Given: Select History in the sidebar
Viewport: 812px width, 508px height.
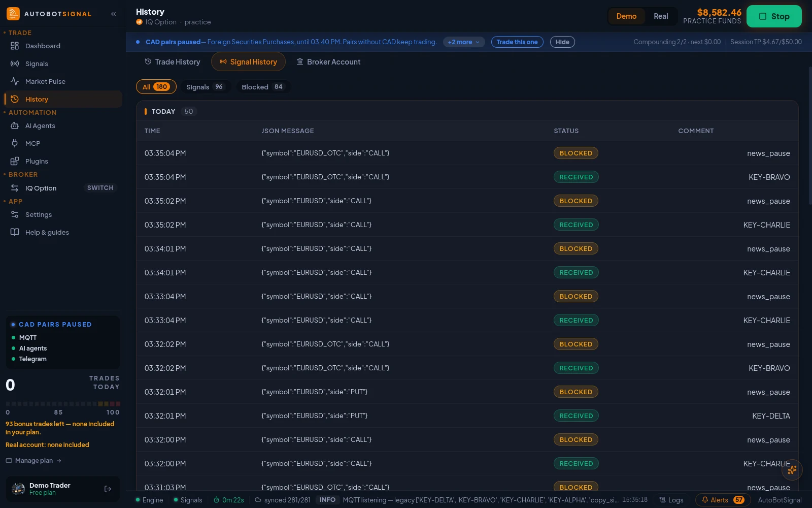Looking at the screenshot, I should pos(63,99).
